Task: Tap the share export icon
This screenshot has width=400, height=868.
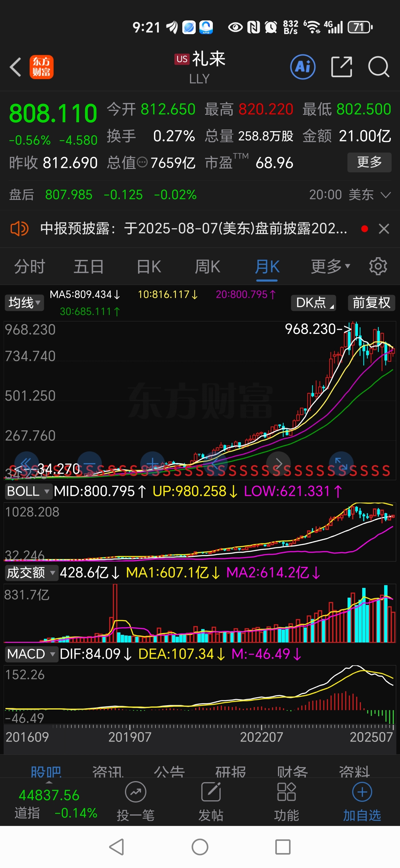Action: [x=341, y=67]
